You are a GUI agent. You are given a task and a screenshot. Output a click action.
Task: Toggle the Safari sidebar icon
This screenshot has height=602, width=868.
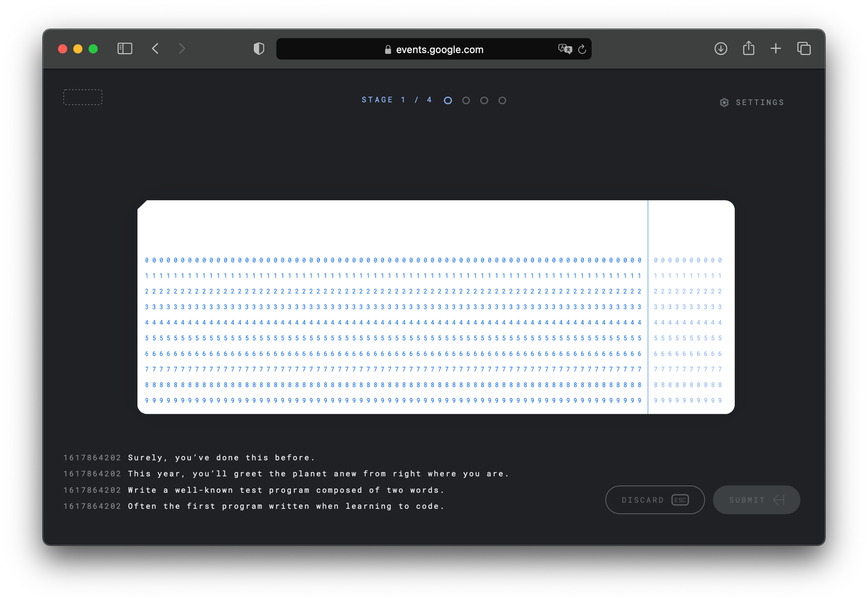[x=125, y=49]
